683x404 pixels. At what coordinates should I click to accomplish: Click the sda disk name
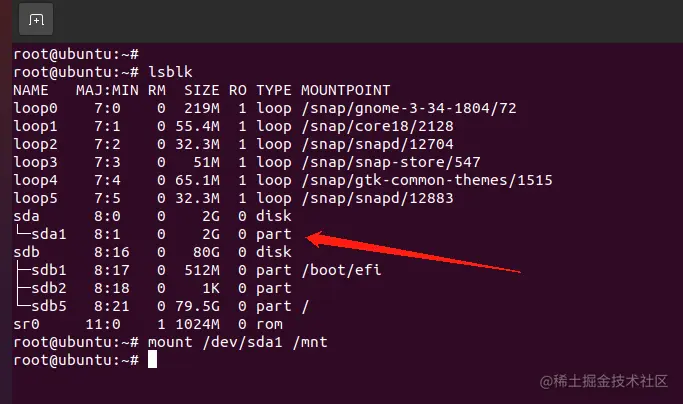26,216
